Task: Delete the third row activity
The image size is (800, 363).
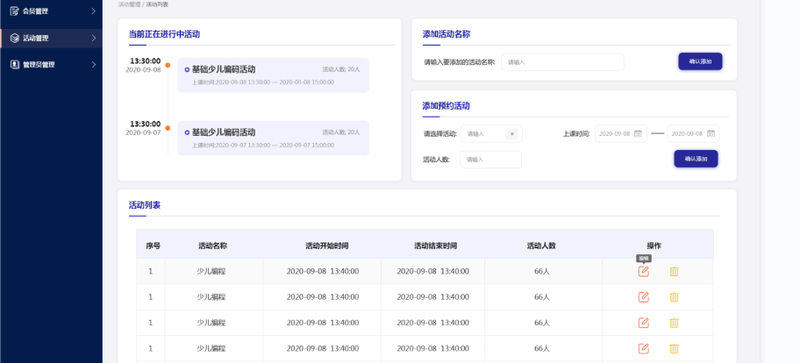Action: click(x=674, y=323)
